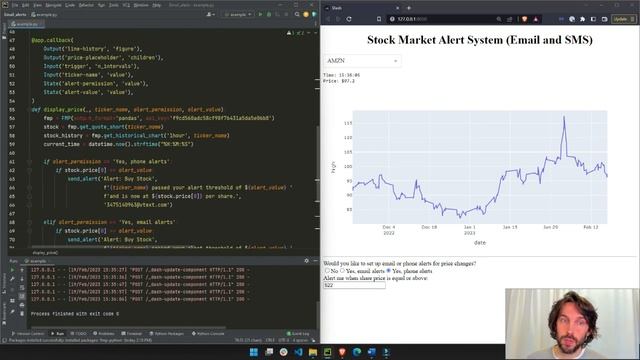
Task: Select 'Yes, phone alerts' radio button
Action: click(389, 271)
